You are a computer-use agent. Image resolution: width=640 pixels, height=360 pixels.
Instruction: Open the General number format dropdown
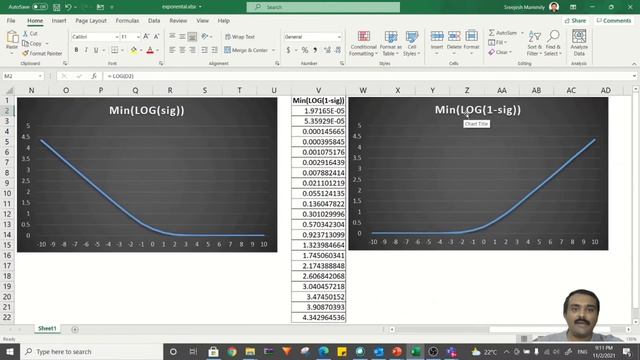click(339, 37)
